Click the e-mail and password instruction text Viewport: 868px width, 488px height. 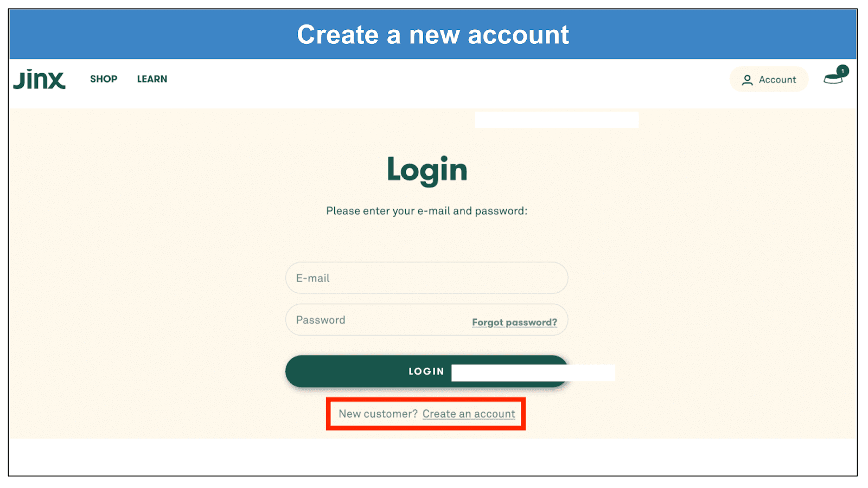point(426,211)
